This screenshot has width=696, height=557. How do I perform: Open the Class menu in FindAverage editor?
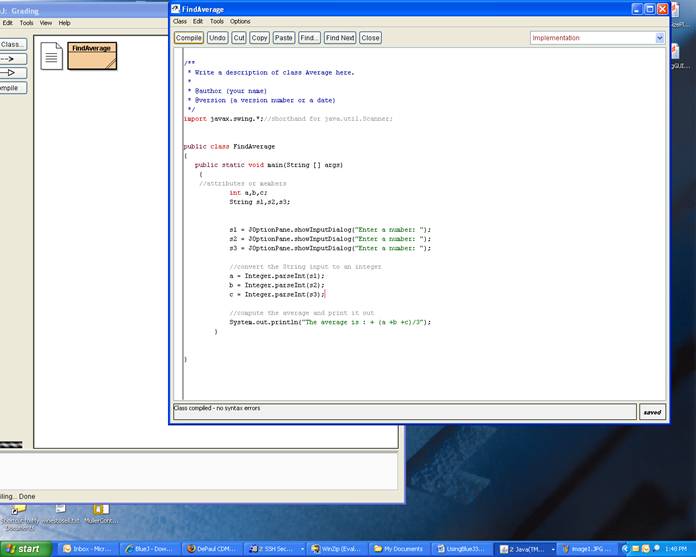pos(180,21)
